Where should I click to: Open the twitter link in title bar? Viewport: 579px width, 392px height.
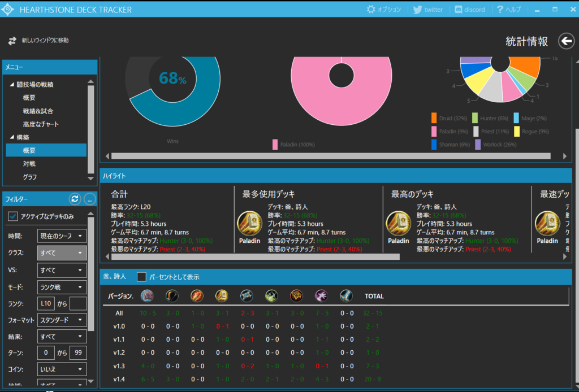428,10
